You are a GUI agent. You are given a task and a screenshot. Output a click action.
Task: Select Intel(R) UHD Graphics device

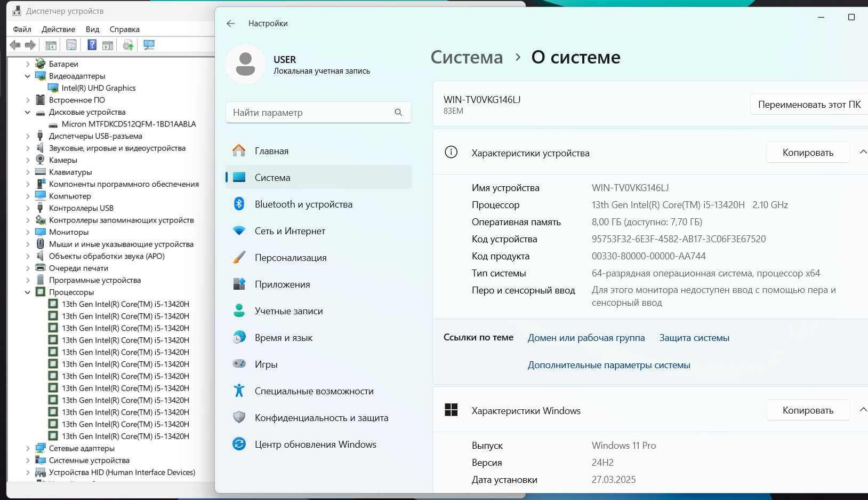pyautogui.click(x=99, y=88)
